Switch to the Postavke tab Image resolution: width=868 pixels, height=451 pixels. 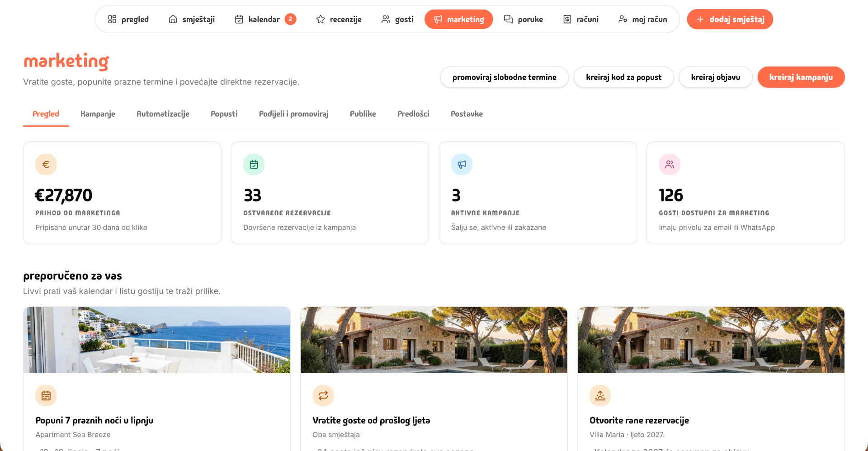(467, 114)
